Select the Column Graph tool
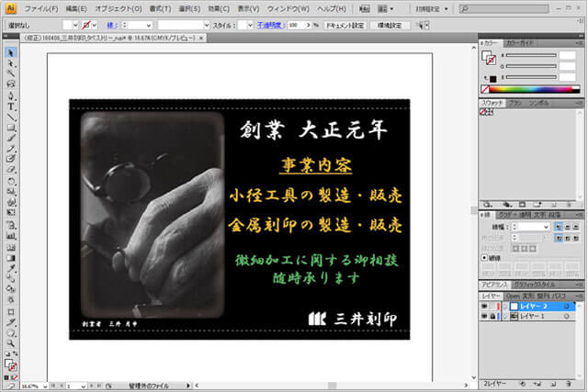Screen dimensions: 588x392 pyautogui.click(x=11, y=236)
